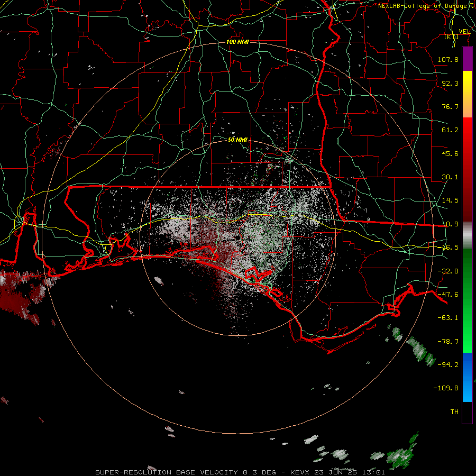Click the 'VEL' legend heading
The width and height of the screenshot is (476, 476).
464,32
